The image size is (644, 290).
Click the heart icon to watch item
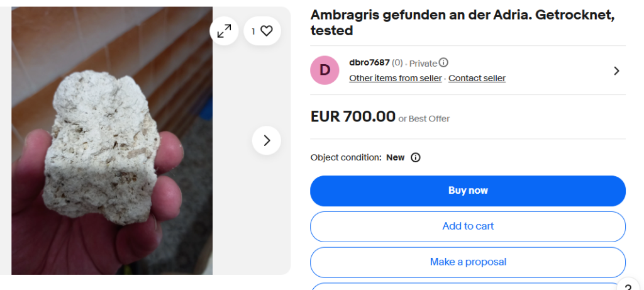click(266, 31)
